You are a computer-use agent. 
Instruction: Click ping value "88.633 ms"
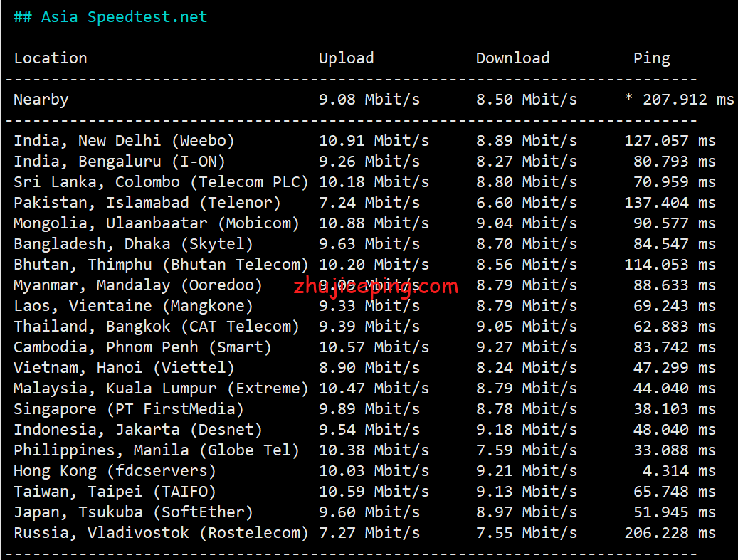tap(675, 285)
